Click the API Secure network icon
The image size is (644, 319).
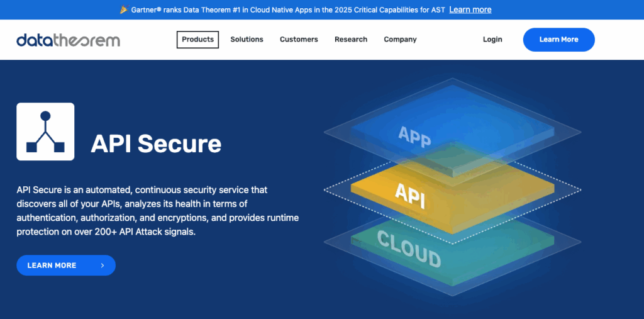point(45,132)
